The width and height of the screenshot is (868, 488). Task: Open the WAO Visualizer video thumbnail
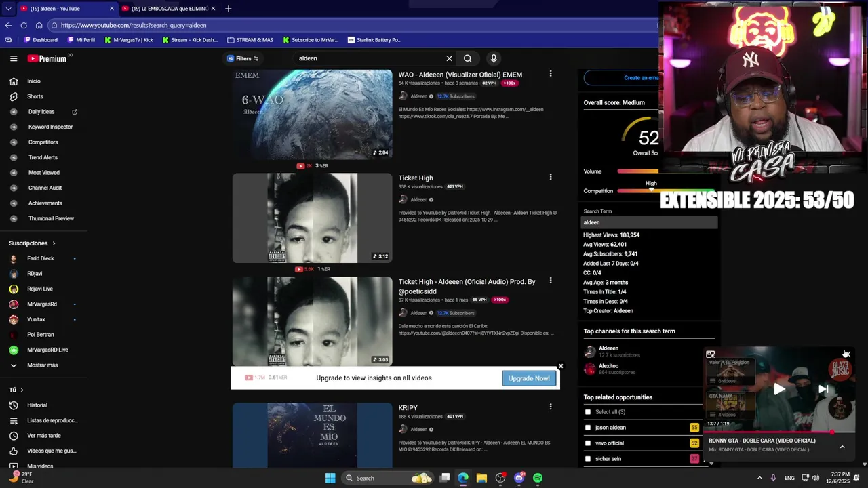click(312, 115)
